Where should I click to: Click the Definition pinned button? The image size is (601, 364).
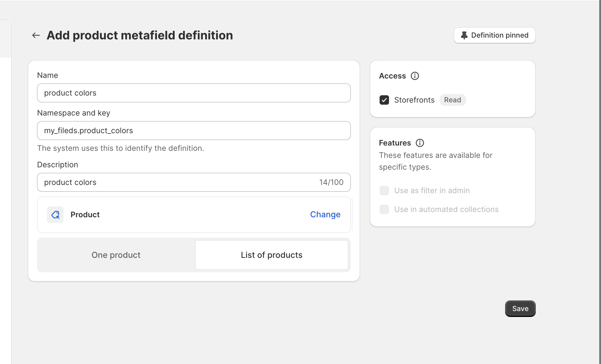tap(494, 35)
